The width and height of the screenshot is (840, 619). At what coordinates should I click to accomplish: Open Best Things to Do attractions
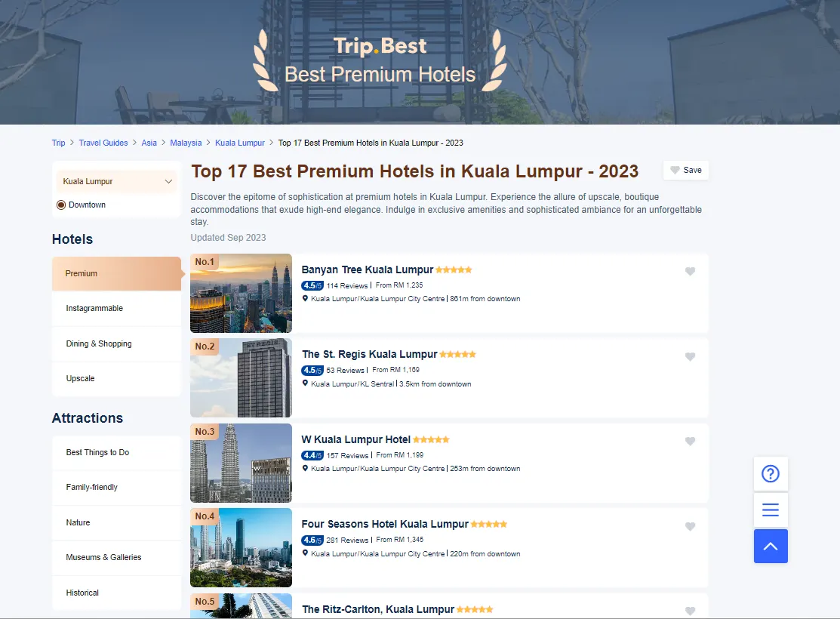(97, 453)
